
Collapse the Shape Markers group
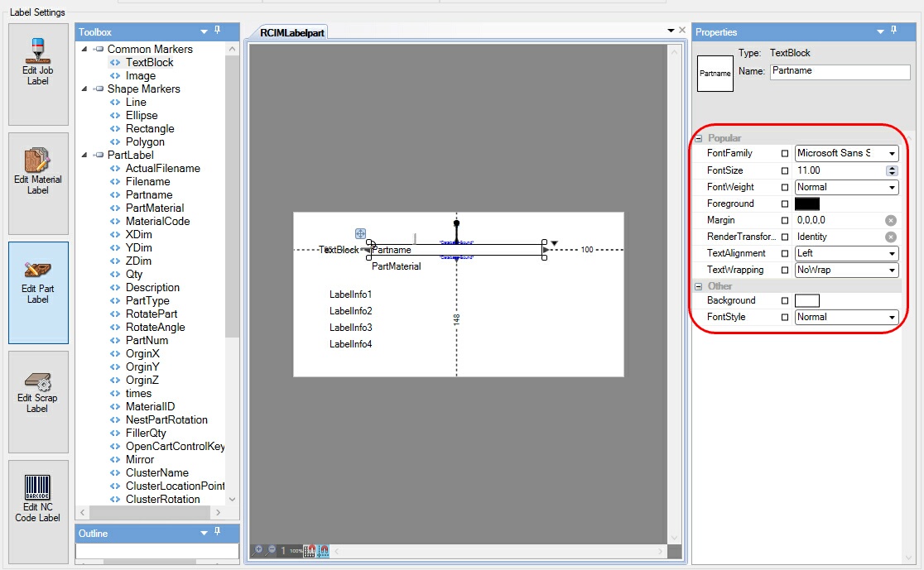pyautogui.click(x=84, y=89)
